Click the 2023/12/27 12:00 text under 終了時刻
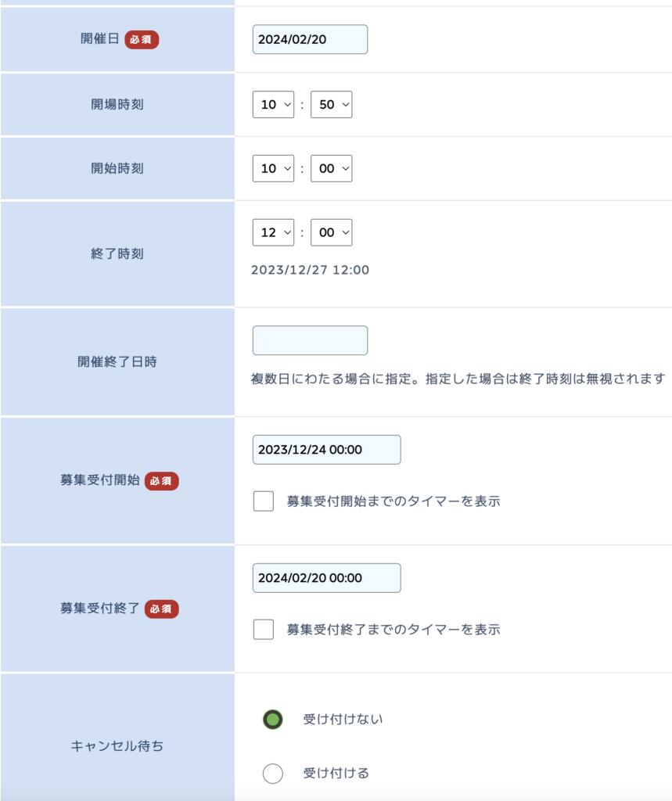672x801 pixels. click(x=310, y=270)
